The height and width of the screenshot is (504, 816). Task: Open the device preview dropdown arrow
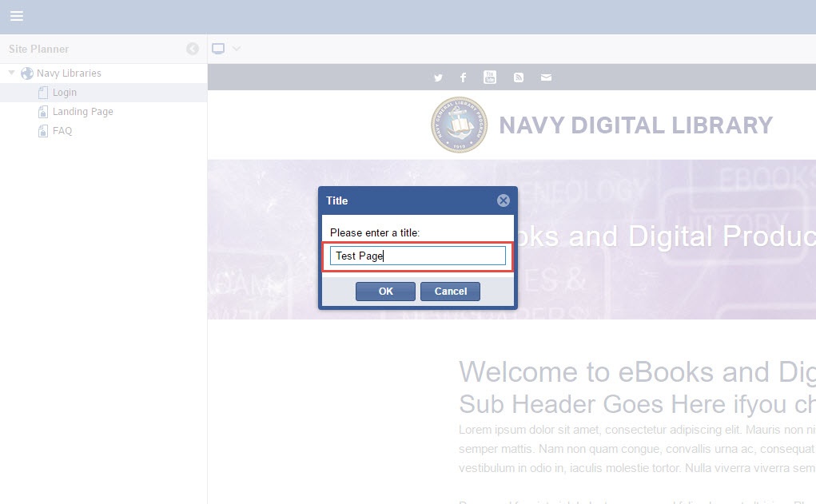click(x=236, y=49)
